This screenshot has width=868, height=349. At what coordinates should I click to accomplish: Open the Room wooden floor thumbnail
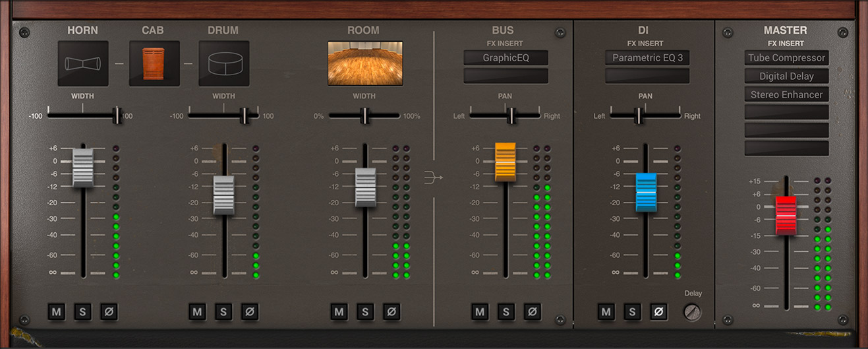(364, 64)
